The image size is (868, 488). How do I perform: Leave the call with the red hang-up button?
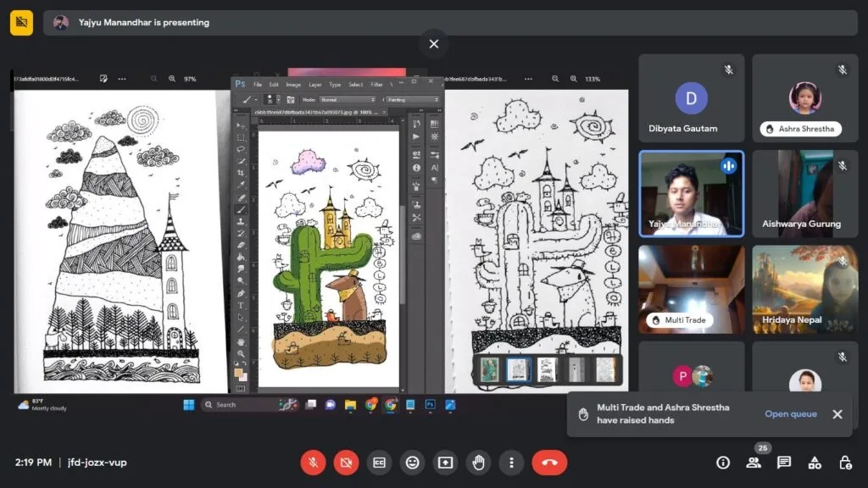click(549, 463)
